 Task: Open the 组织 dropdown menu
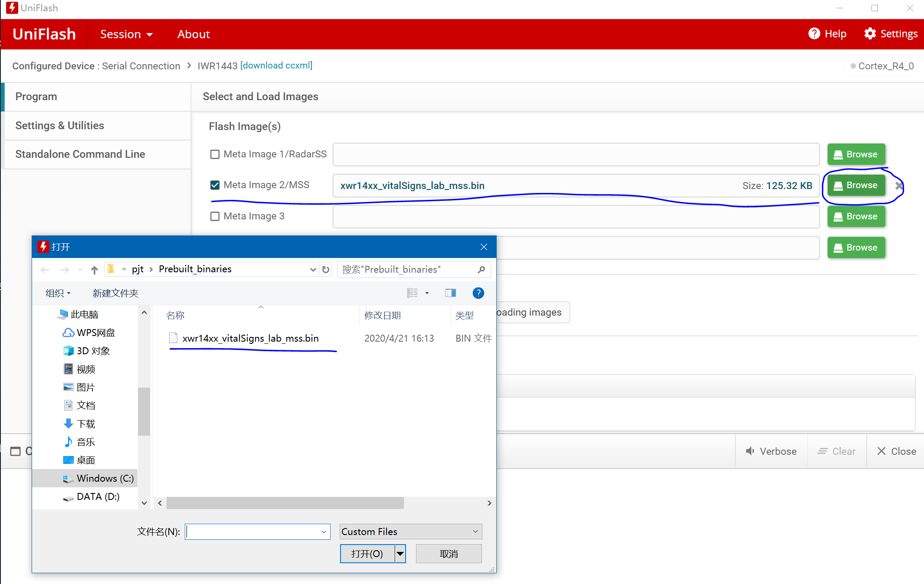pos(58,293)
